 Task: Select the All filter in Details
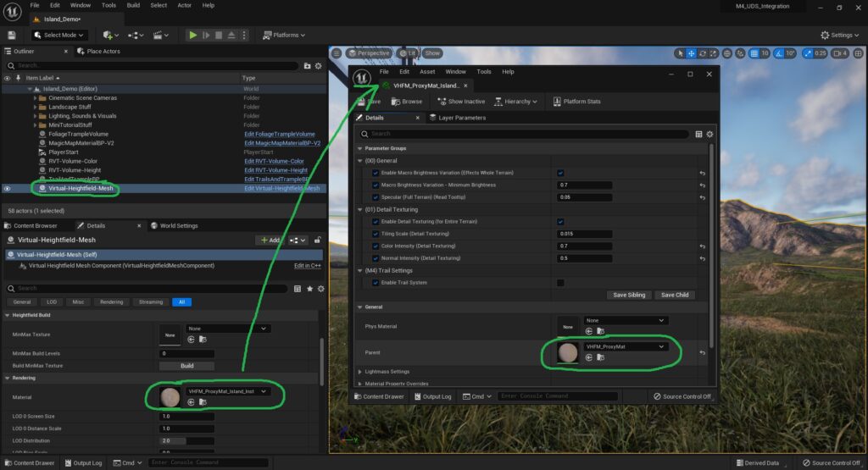coord(181,302)
